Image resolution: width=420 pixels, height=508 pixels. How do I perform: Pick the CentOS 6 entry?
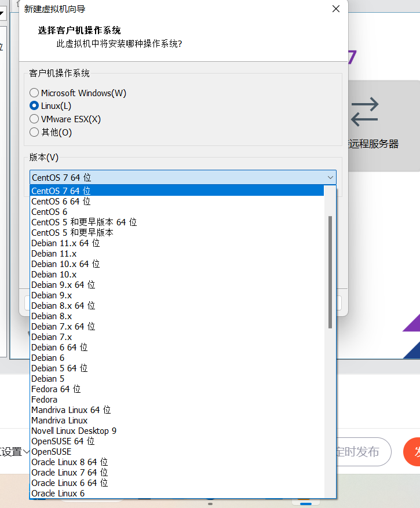(177, 211)
